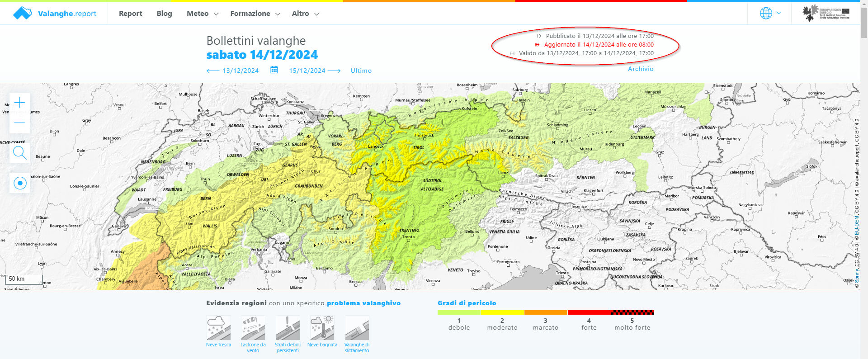Toggle the Neve fresca problem filter

coord(219,328)
